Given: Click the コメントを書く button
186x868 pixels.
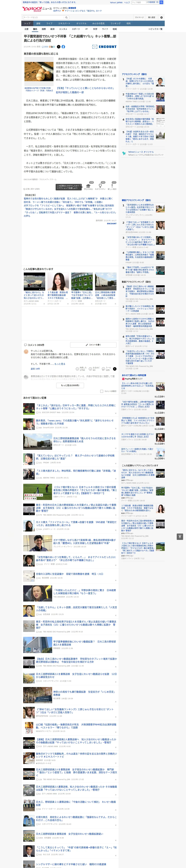Looking at the screenshot, I should pos(93,345).
